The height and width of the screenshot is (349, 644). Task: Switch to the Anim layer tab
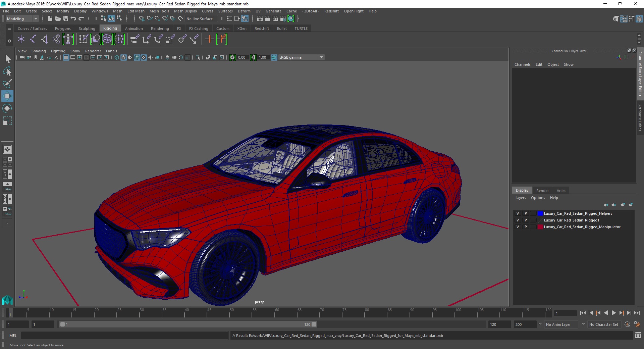(x=561, y=191)
